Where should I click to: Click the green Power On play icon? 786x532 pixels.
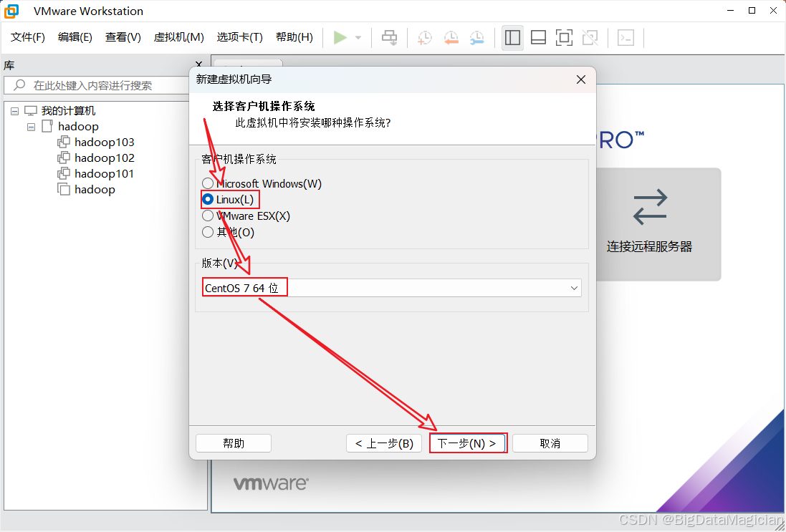[x=340, y=37]
